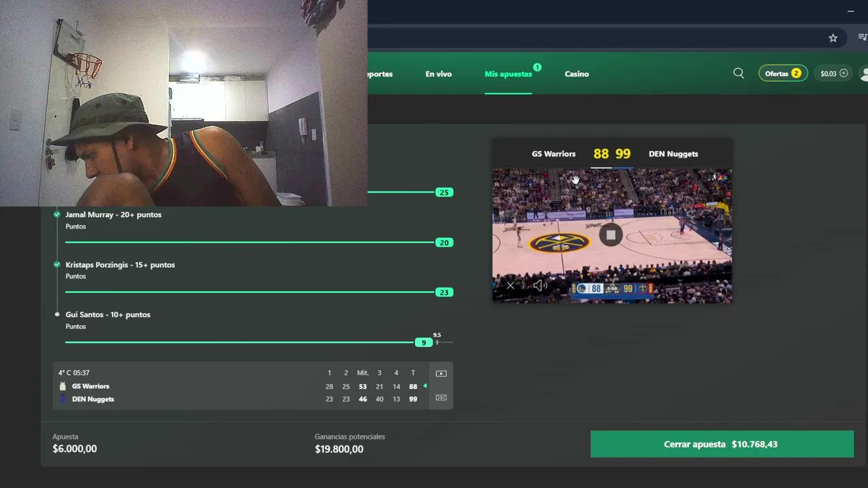This screenshot has height=488, width=868.
Task: Minimize the browser window
Action: coord(850,11)
